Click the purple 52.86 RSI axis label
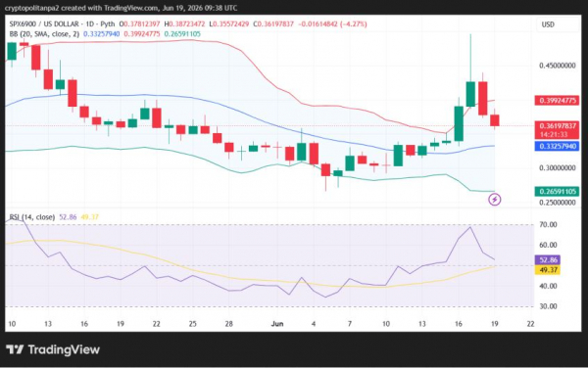 [548, 259]
